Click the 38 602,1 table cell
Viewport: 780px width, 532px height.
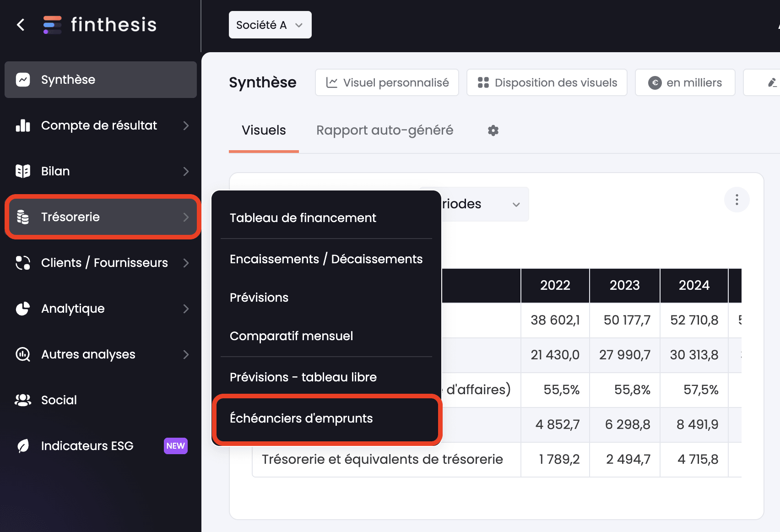tap(555, 320)
